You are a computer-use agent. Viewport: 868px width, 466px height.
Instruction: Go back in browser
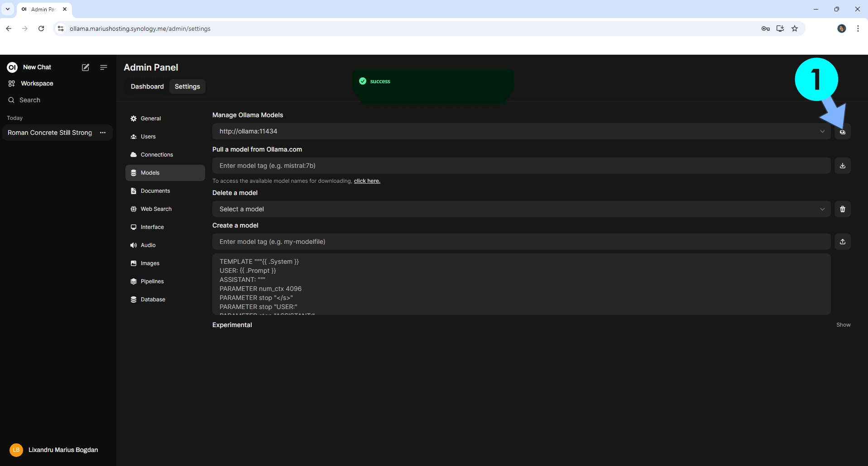click(9, 29)
